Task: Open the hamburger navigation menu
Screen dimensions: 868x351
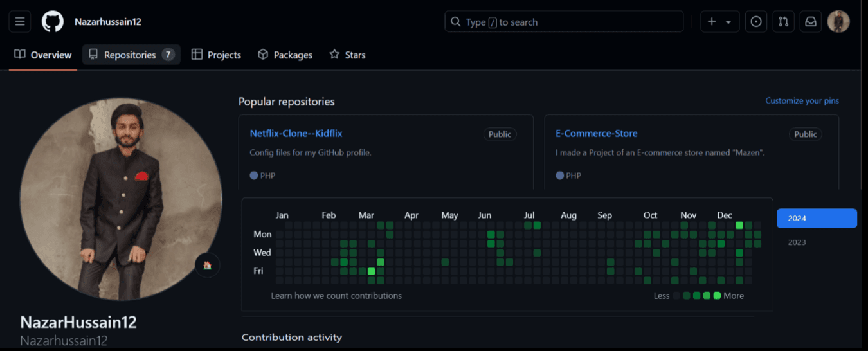Action: [x=20, y=22]
